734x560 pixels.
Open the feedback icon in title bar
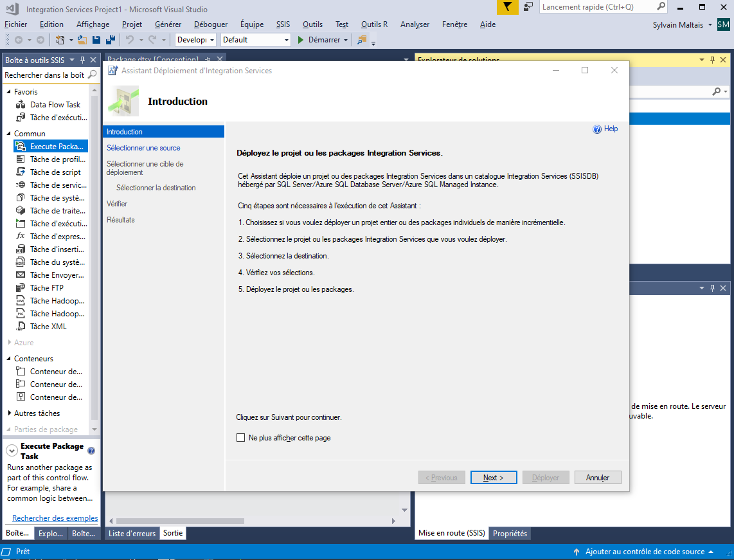pyautogui.click(x=528, y=7)
